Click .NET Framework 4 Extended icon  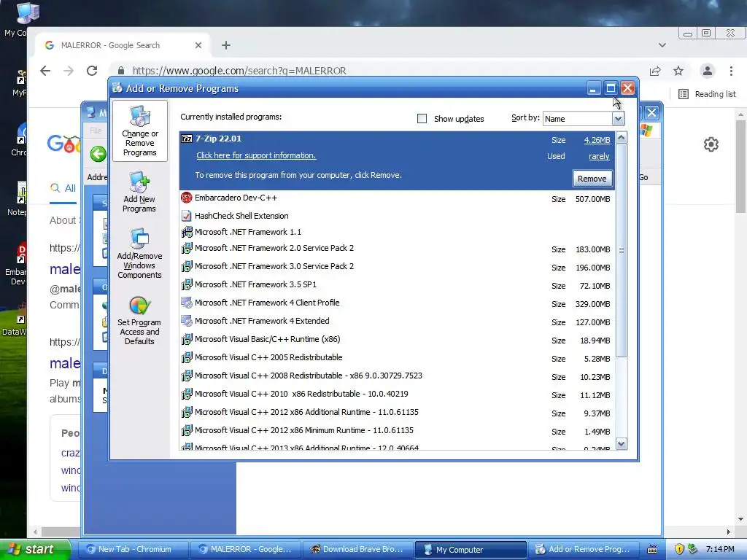click(x=187, y=321)
